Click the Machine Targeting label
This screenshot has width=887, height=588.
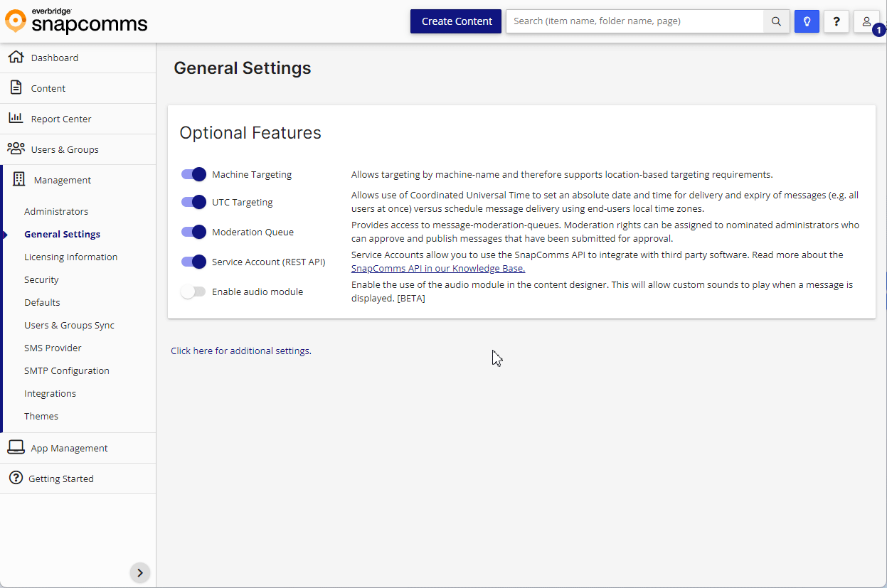[x=252, y=174]
